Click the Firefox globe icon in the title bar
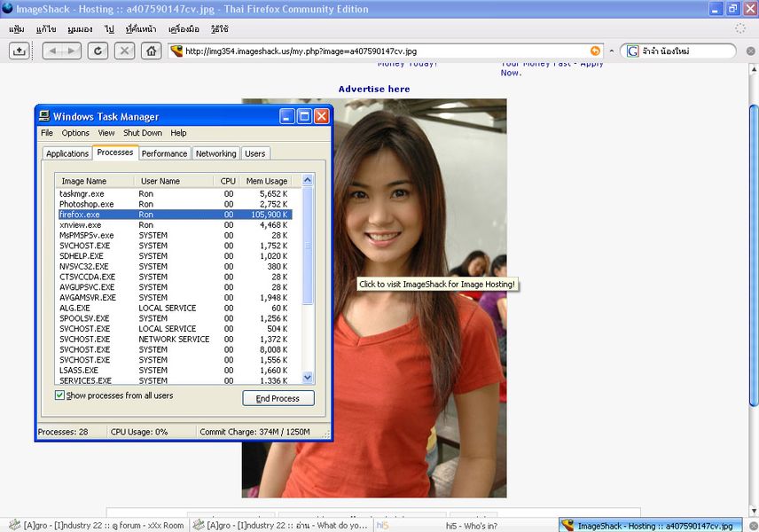The image size is (759, 532). point(7,8)
